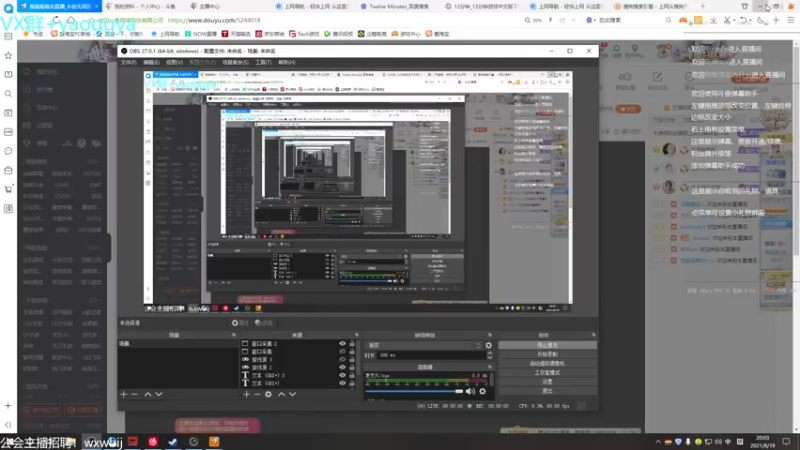Enable 工作室模式 in the Controls panel
This screenshot has width=800, height=450.
point(547,372)
